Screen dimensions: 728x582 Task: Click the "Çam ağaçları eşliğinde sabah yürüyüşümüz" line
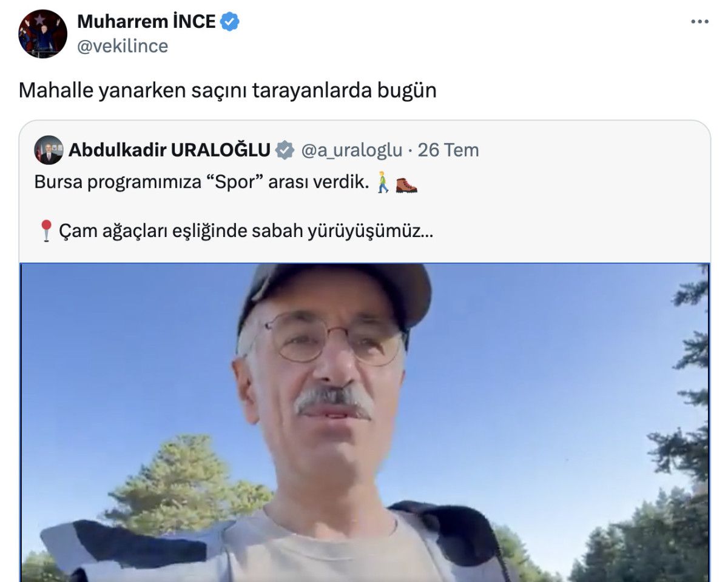(x=246, y=231)
